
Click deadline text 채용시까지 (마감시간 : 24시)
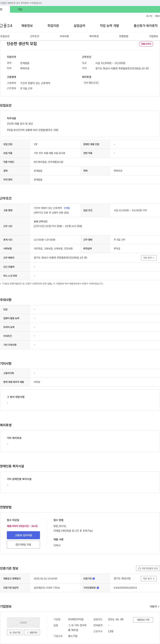[22, 526]
